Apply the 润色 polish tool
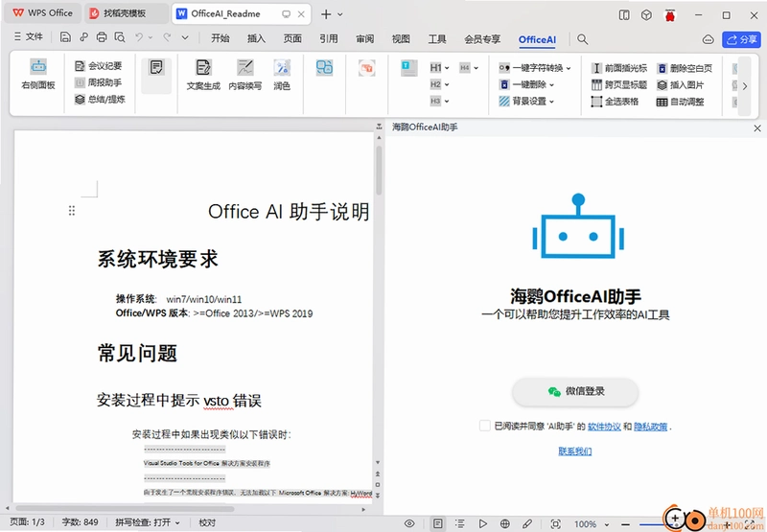This screenshot has height=532, width=767. 282,75
